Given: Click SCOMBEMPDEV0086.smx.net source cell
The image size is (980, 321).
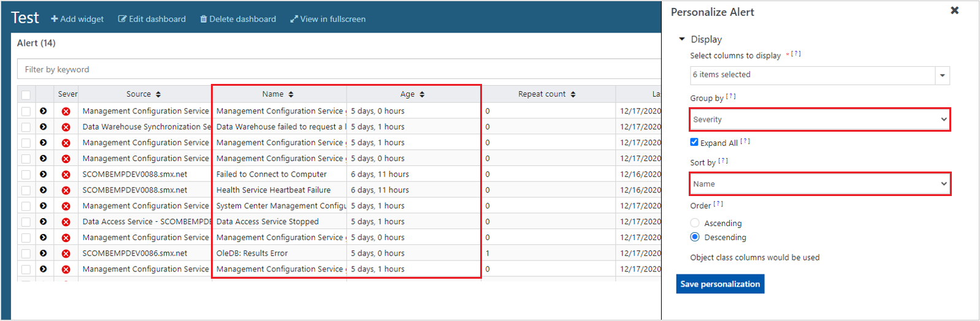Looking at the screenshot, I should tap(145, 254).
